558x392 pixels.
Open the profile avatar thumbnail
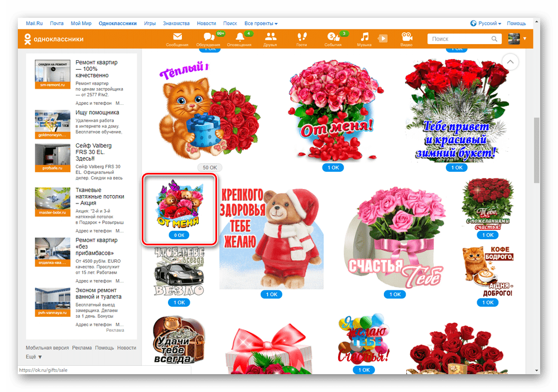coord(514,39)
